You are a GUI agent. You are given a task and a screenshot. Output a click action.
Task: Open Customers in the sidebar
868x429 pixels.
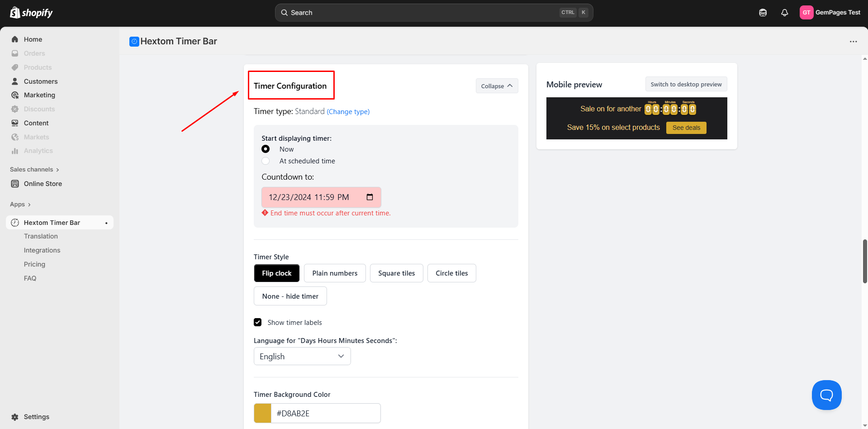[41, 81]
